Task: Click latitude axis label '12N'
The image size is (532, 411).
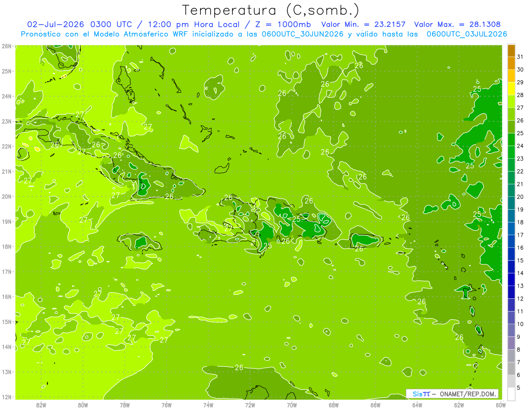Action: [x=7, y=397]
